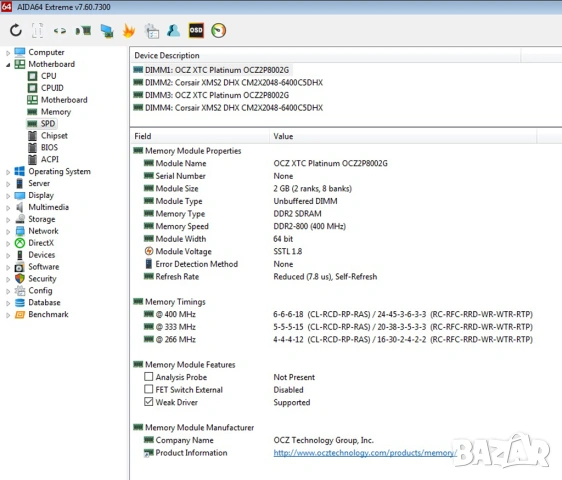This screenshot has height=480, width=562.
Task: Open the Chipset page in tree
Action: (54, 136)
